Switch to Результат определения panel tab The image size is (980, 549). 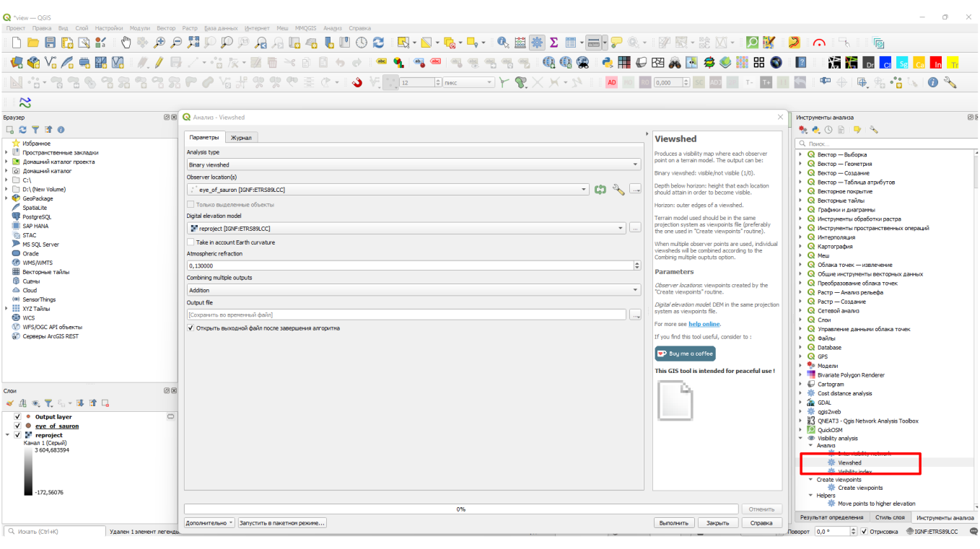pos(831,517)
